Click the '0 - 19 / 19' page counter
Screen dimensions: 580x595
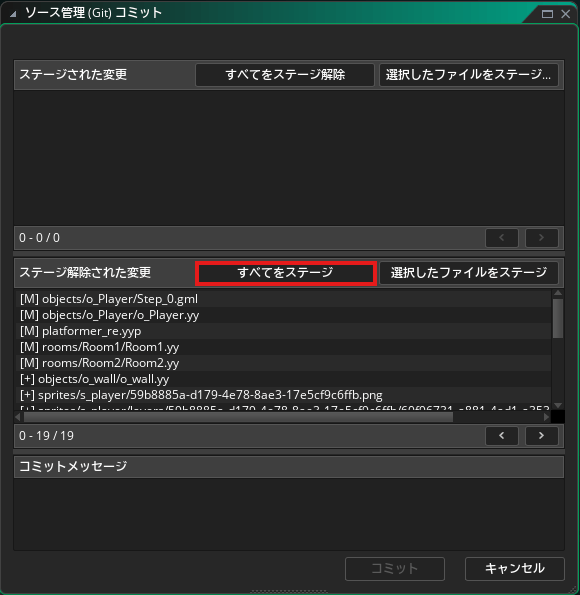[46, 436]
